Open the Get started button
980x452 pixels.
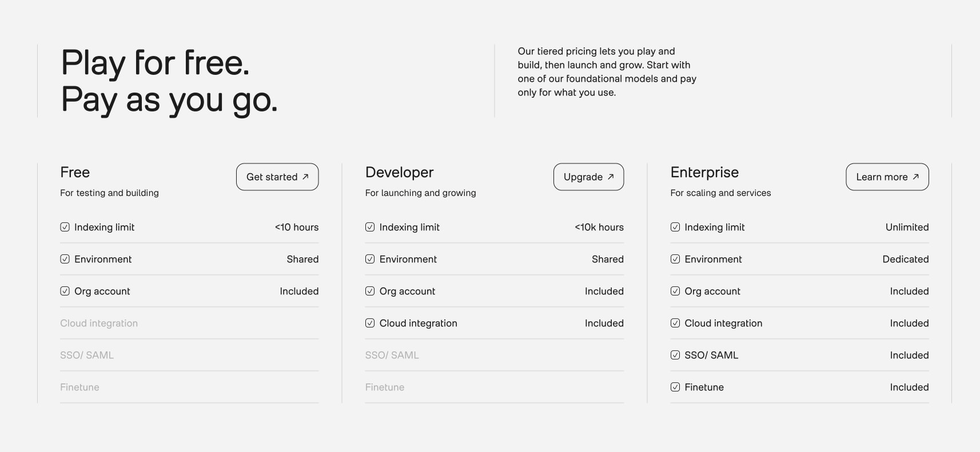pos(277,177)
